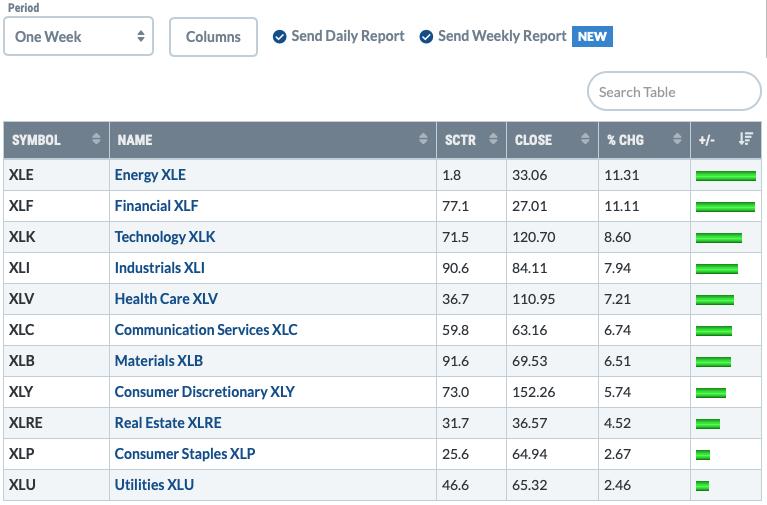
Task: Sort table by NAME column arrows
Action: coord(423,139)
